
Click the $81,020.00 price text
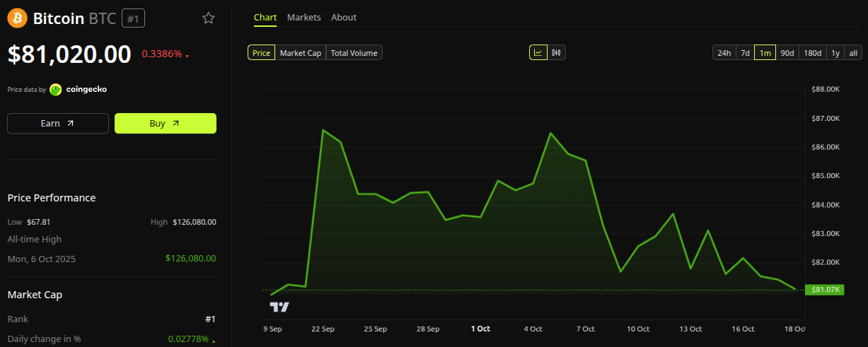[x=69, y=54]
